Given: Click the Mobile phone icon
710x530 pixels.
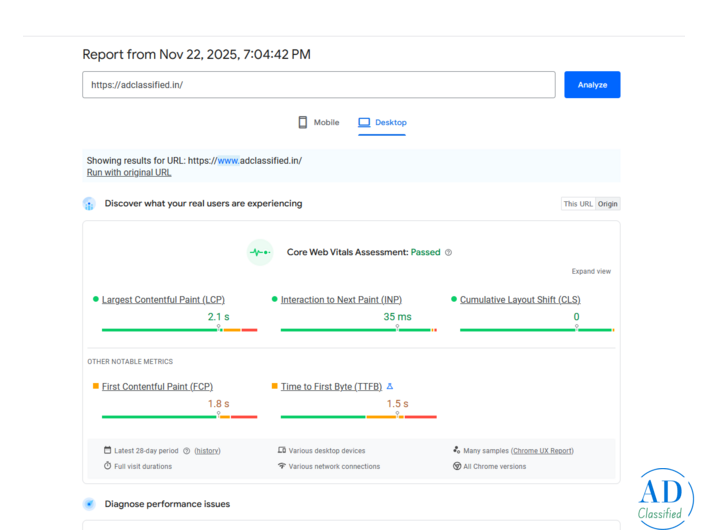Looking at the screenshot, I should coord(302,122).
